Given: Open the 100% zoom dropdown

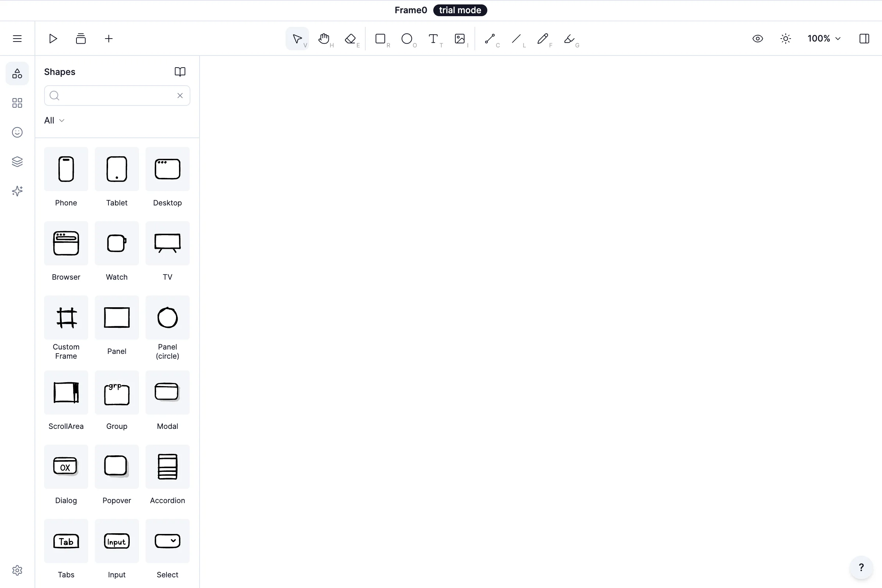Looking at the screenshot, I should (x=824, y=39).
